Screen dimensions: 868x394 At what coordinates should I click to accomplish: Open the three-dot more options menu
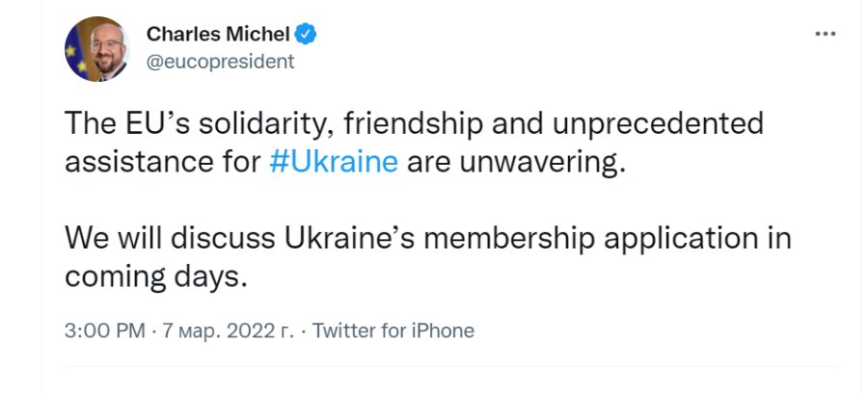825,34
